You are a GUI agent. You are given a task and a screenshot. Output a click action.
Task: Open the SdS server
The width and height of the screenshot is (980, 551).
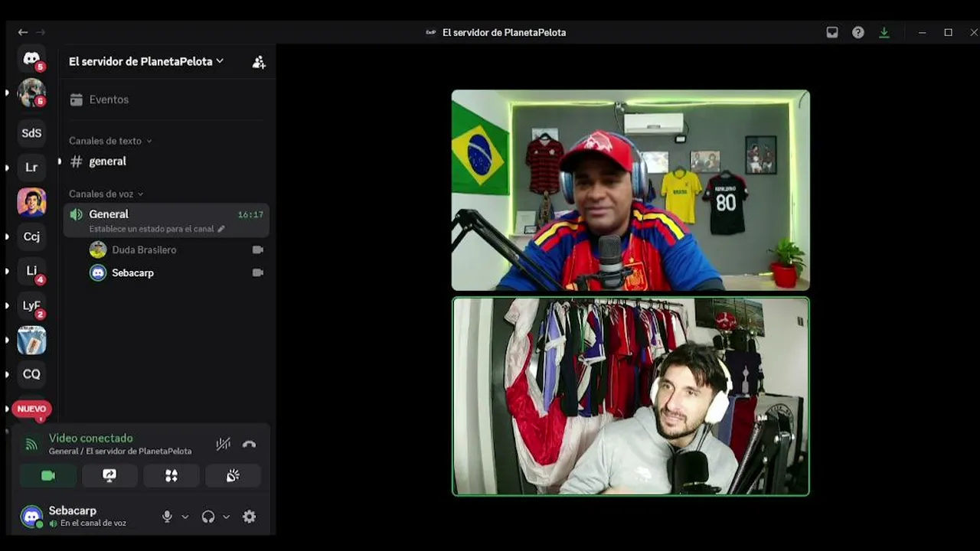point(31,133)
